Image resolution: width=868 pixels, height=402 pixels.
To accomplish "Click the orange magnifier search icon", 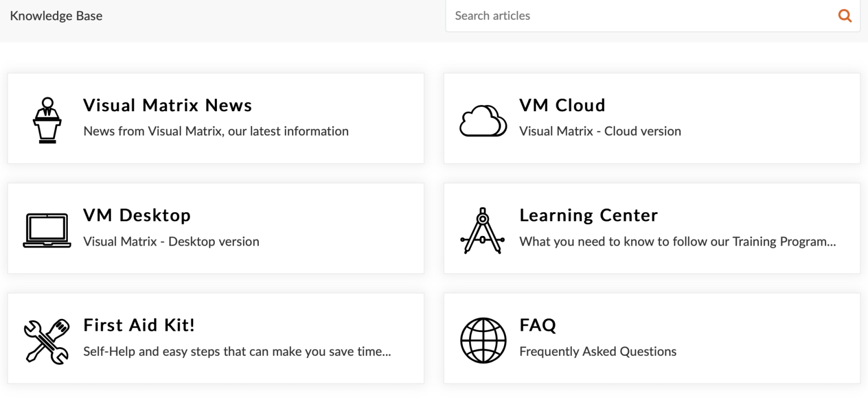I will [845, 16].
